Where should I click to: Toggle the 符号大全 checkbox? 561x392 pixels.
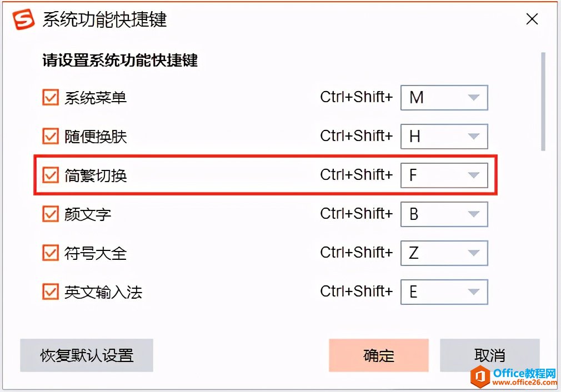coord(51,253)
